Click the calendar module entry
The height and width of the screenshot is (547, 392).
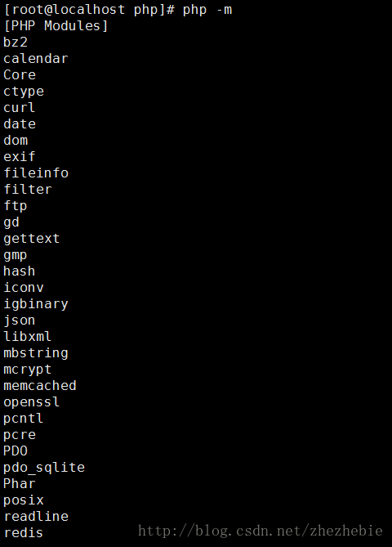pyautogui.click(x=36, y=59)
